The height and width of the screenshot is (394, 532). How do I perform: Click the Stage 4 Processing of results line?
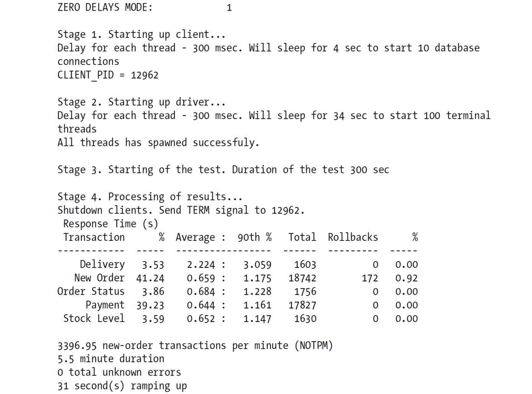click(150, 197)
